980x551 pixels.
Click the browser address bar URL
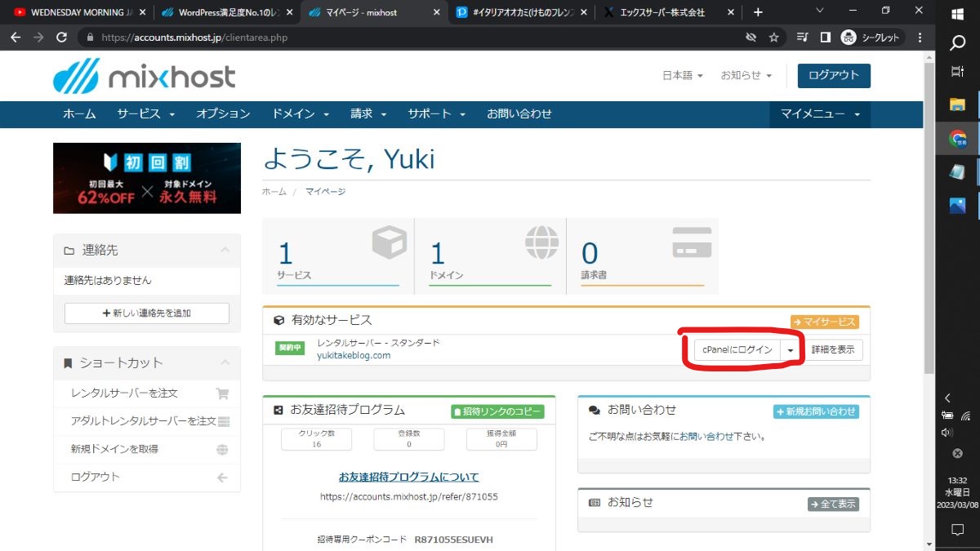click(x=194, y=38)
